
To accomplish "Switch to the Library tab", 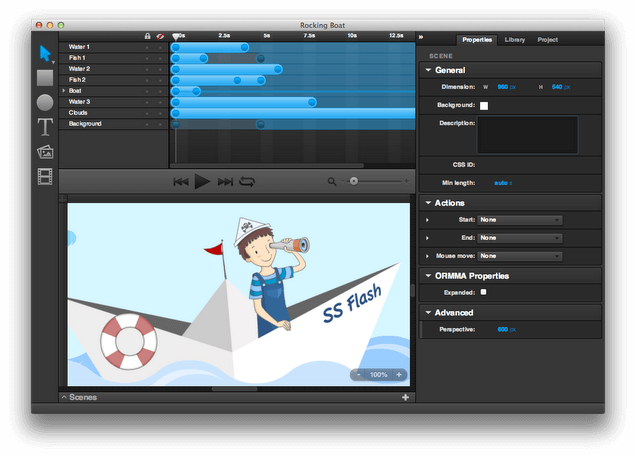I will pyautogui.click(x=515, y=40).
